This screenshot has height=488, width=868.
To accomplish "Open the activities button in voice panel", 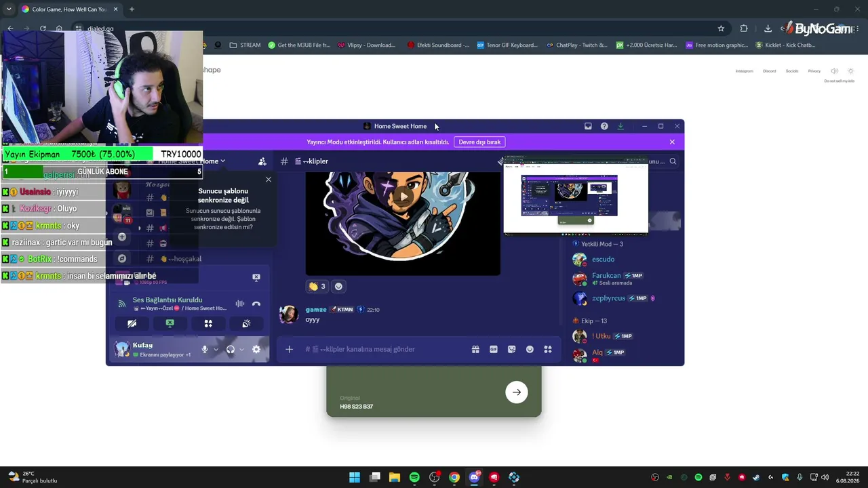I will 208,324.
